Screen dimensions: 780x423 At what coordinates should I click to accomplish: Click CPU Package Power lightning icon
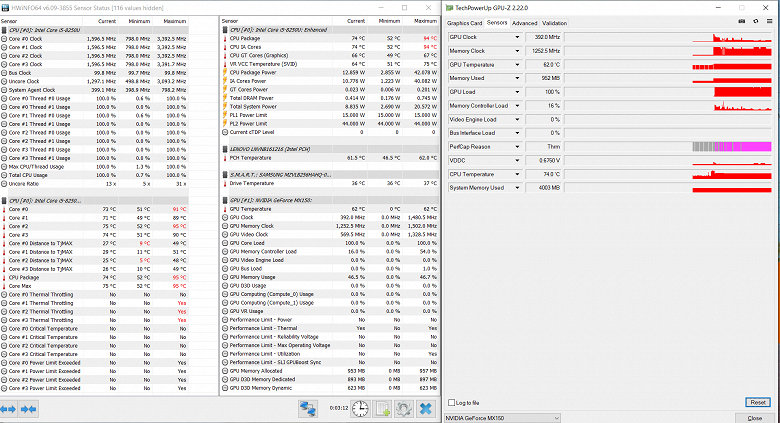(225, 72)
